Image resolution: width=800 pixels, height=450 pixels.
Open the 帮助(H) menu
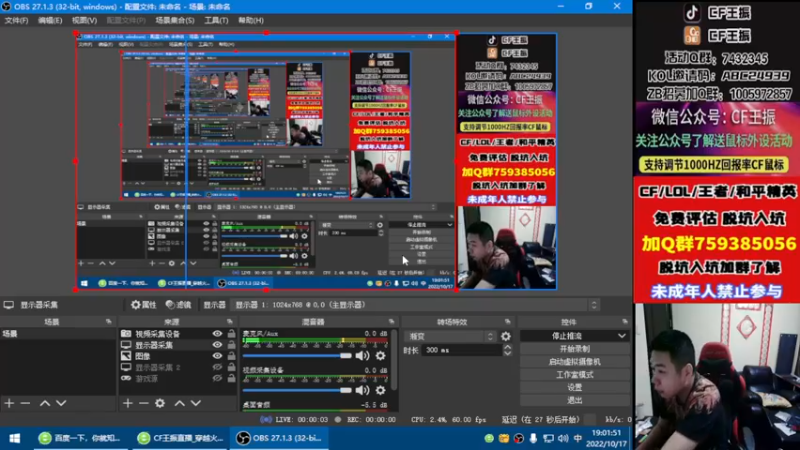pyautogui.click(x=251, y=20)
